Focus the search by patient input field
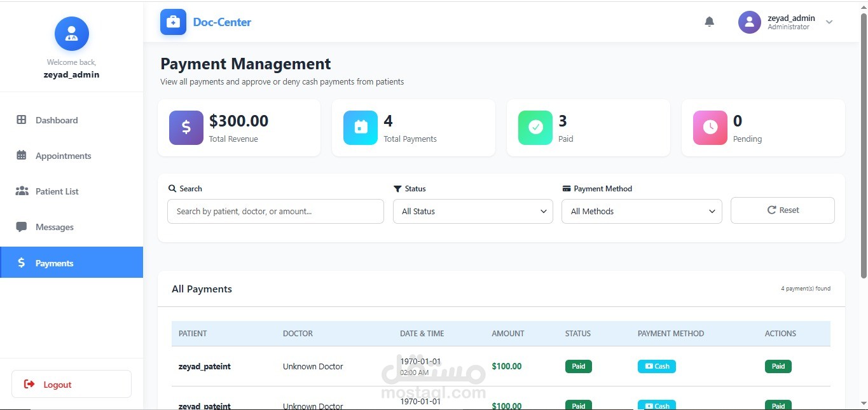Image resolution: width=868 pixels, height=410 pixels. coord(275,211)
